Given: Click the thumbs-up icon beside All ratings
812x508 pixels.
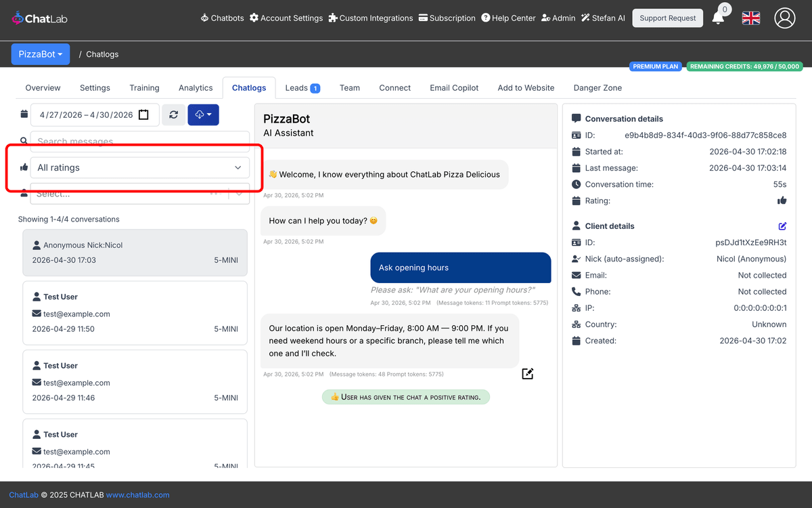Looking at the screenshot, I should tap(24, 167).
